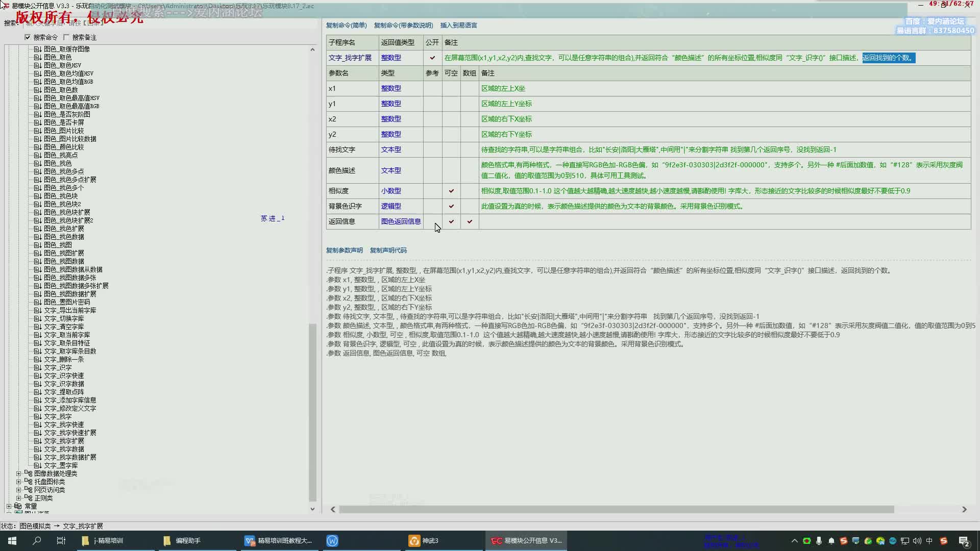
Task: Expand the 图像数据处理类 tree node
Action: pyautogui.click(x=19, y=473)
